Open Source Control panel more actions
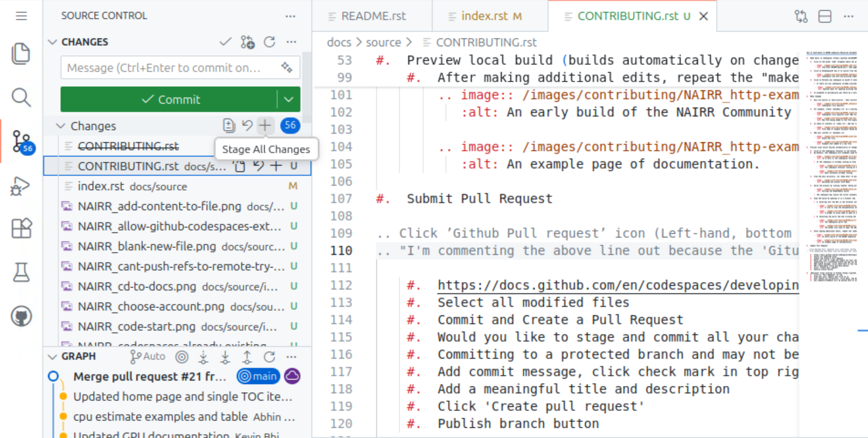 (290, 16)
